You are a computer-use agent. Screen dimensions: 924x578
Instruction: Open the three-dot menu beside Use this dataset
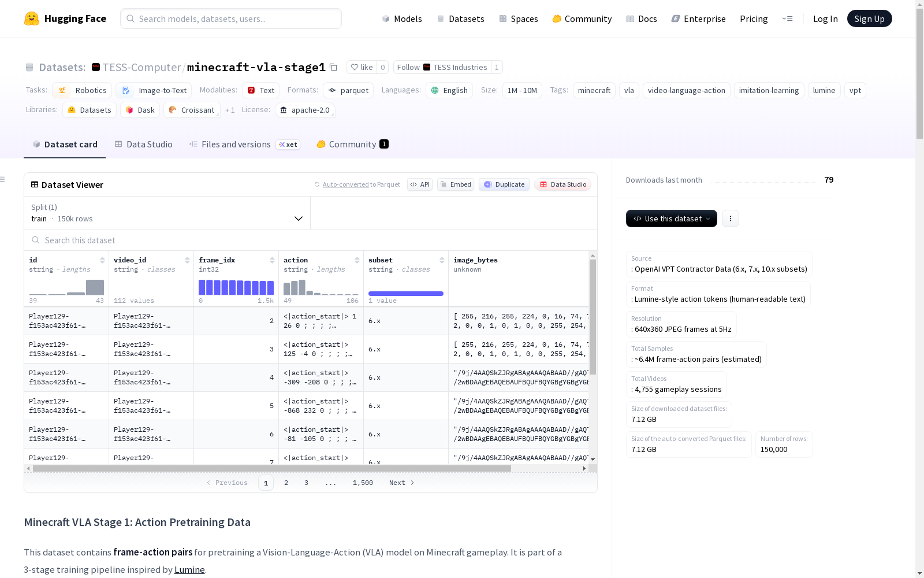point(731,218)
